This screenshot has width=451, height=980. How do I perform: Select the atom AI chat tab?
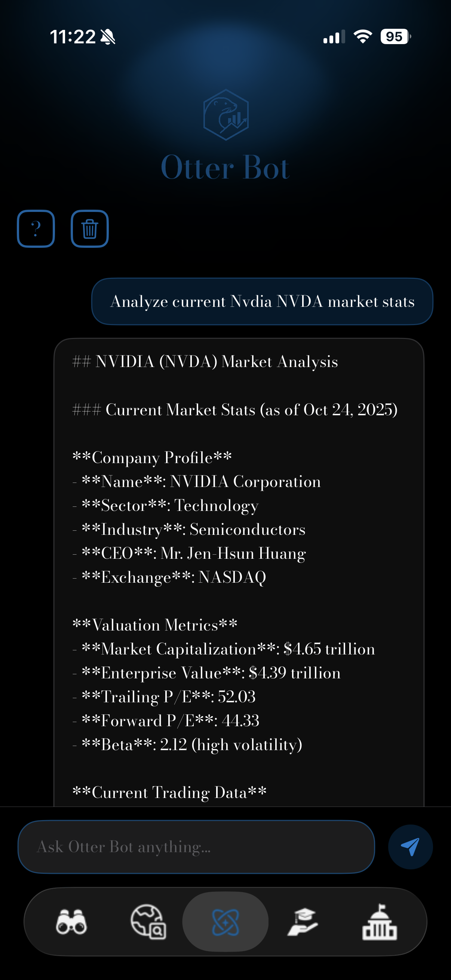pyautogui.click(x=225, y=921)
